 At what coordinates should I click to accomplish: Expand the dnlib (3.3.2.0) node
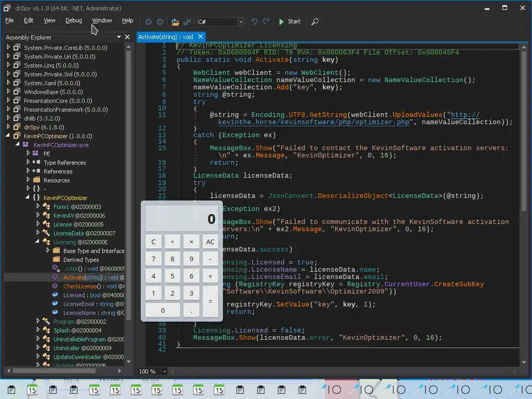8,118
